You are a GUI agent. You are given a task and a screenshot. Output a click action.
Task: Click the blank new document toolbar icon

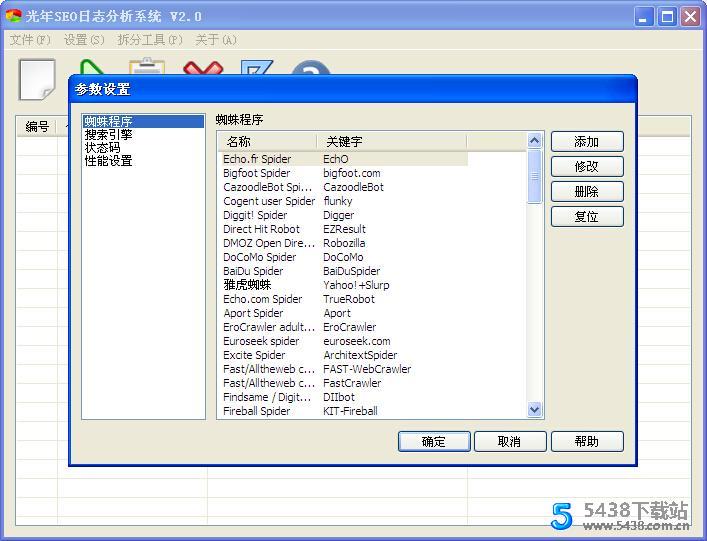click(x=37, y=79)
